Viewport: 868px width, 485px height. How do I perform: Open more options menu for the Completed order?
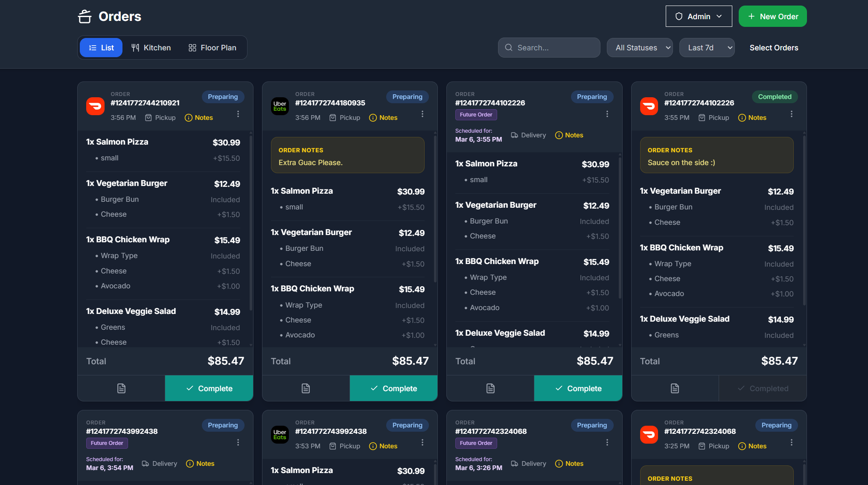[792, 114]
